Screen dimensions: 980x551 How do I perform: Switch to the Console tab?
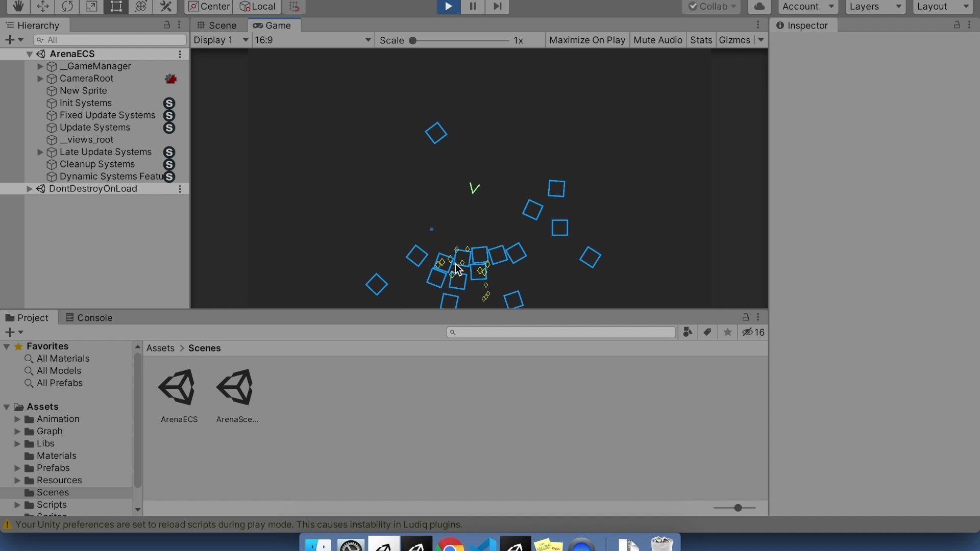[89, 318]
